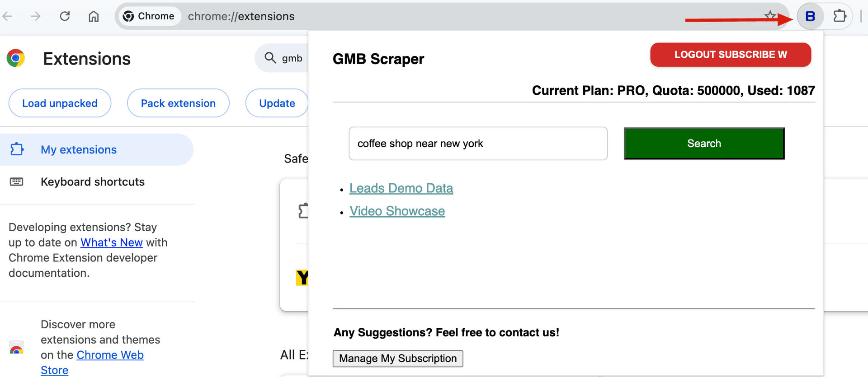
Task: Click the browser back navigation arrow
Action: 9,16
